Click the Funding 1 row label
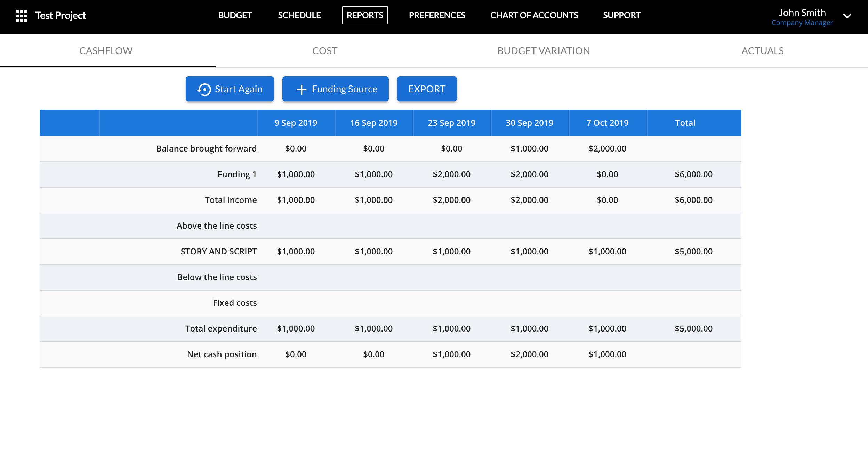This screenshot has width=868, height=474. coord(237,174)
